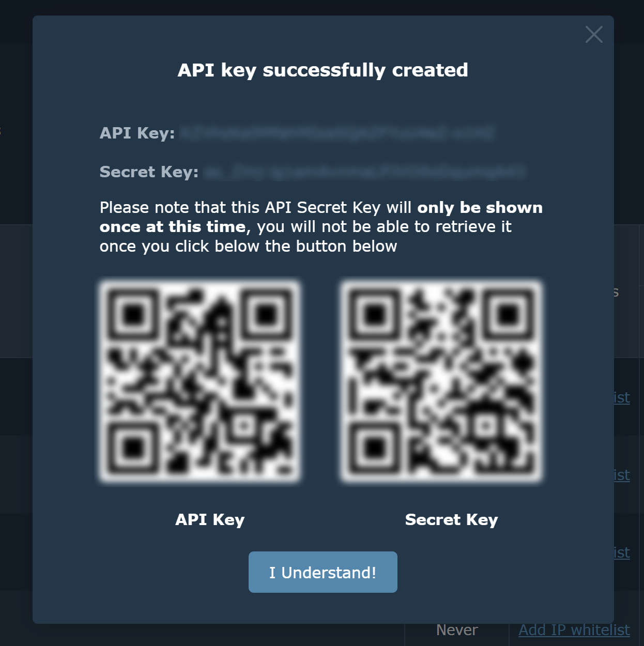The image size is (644, 646).
Task: Open the middle partially hidden whitelist link
Action: click(x=622, y=475)
